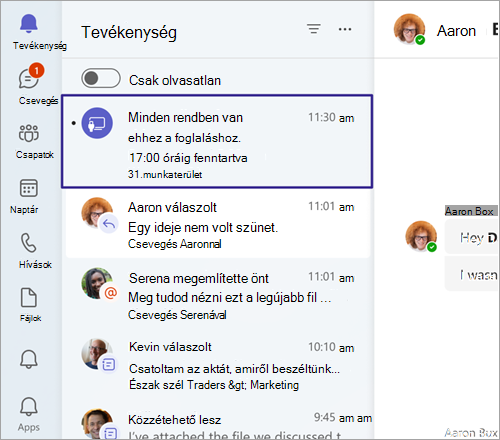Viewport: 500px width, 440px height.
Task: Open the Serena megemlítette önt notification
Action: click(x=218, y=295)
